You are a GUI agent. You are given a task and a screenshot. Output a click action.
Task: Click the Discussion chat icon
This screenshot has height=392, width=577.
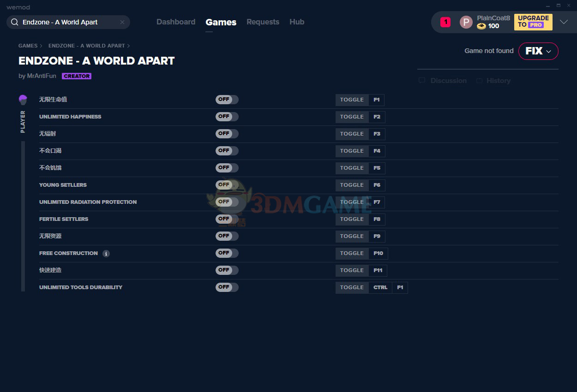422,81
